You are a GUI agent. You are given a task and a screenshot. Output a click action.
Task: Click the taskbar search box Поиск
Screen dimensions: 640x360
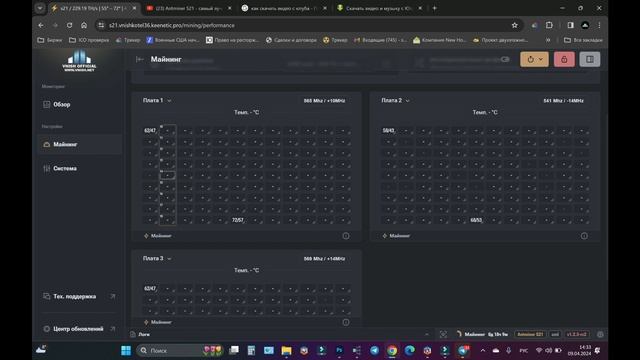pos(179,351)
